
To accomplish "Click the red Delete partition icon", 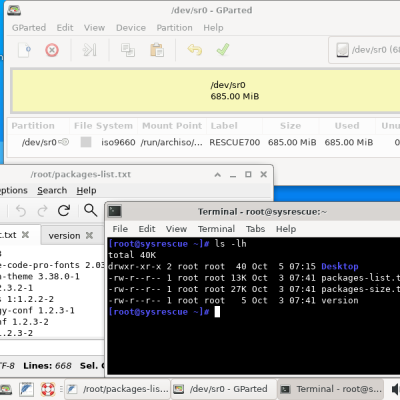I will coord(52,50).
